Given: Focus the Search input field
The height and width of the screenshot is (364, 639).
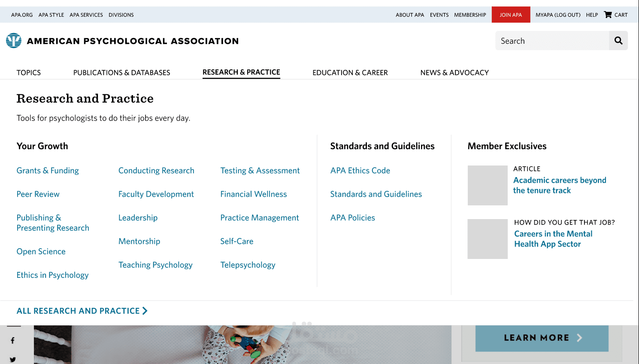Looking at the screenshot, I should tap(552, 41).
